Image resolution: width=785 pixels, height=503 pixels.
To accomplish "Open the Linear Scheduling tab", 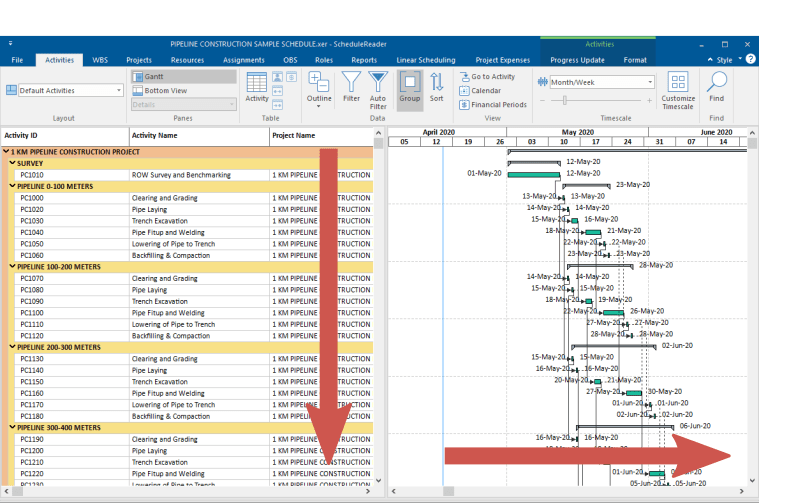I will 426,60.
